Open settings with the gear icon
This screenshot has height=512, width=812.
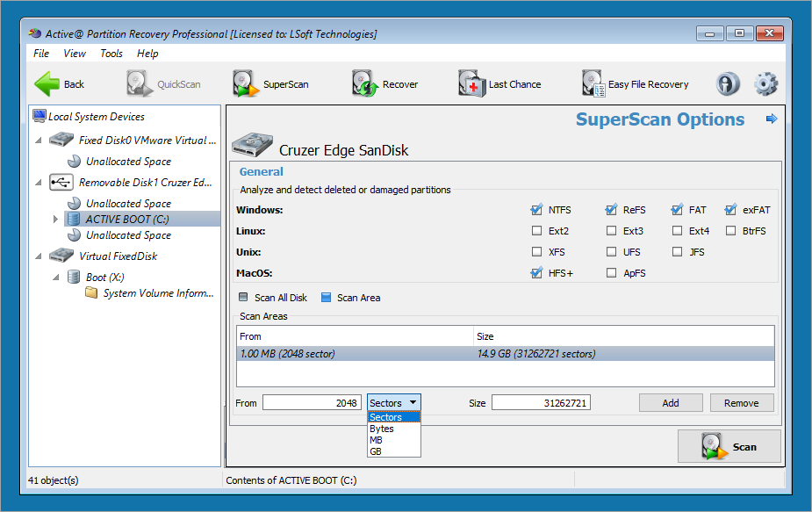pos(765,84)
